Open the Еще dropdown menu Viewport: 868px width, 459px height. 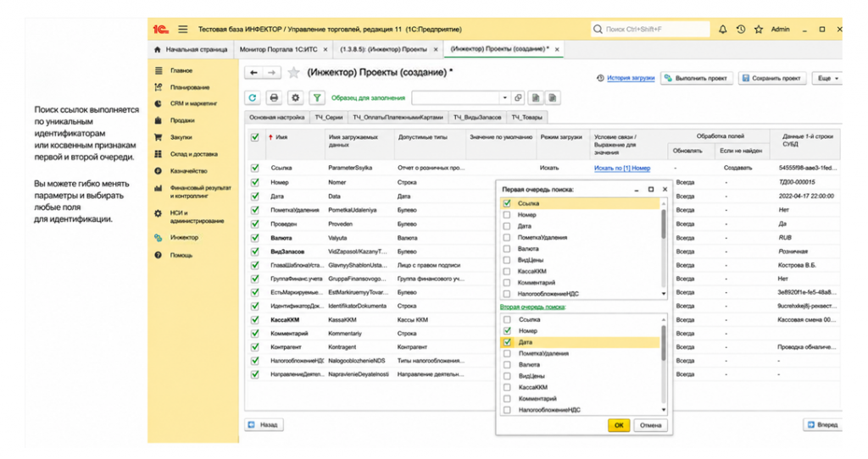(x=827, y=78)
